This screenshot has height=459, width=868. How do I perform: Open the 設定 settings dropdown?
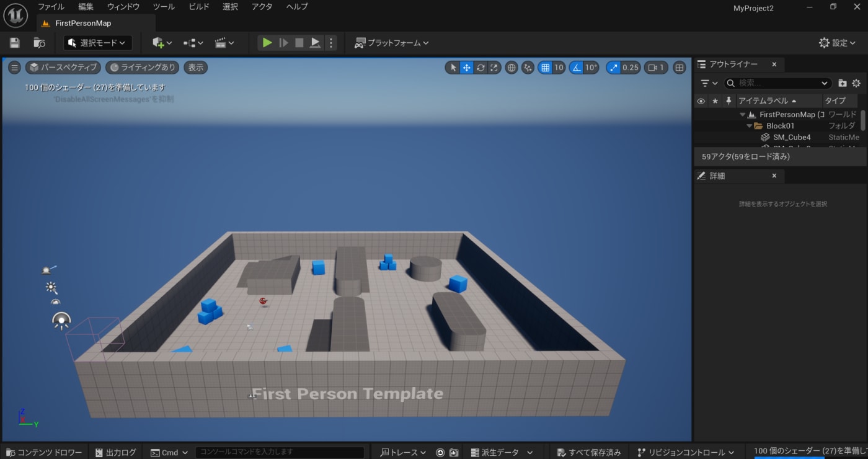coord(837,43)
